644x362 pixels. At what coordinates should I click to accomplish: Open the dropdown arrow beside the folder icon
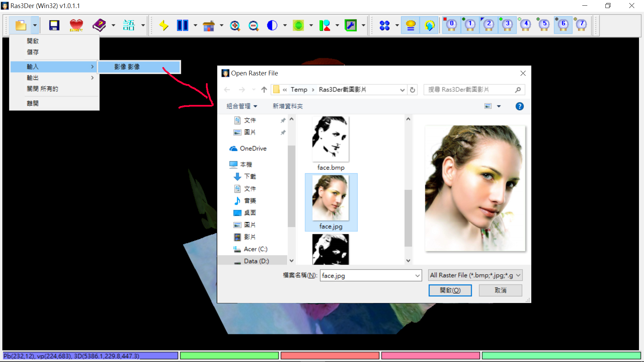click(35, 25)
